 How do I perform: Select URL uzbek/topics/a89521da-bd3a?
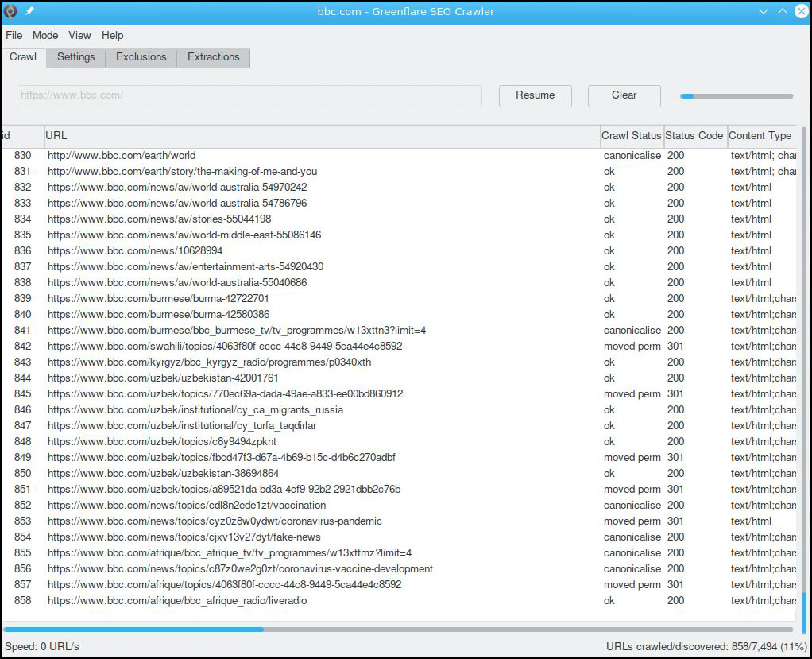click(x=224, y=489)
